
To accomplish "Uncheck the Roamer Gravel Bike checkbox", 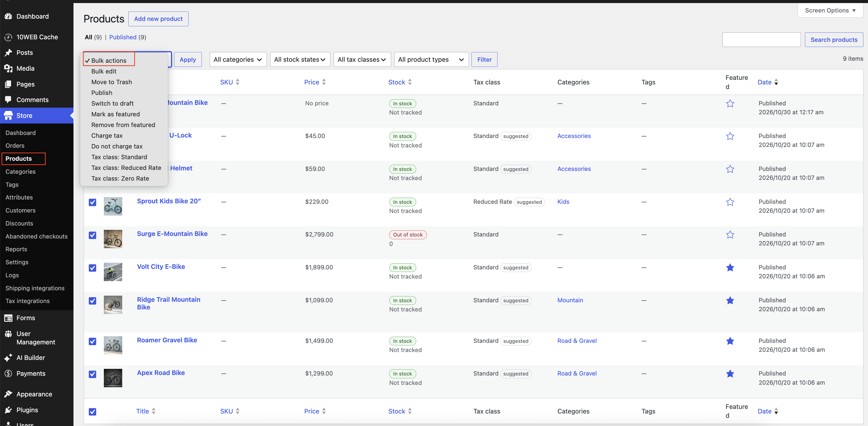I will [x=93, y=342].
